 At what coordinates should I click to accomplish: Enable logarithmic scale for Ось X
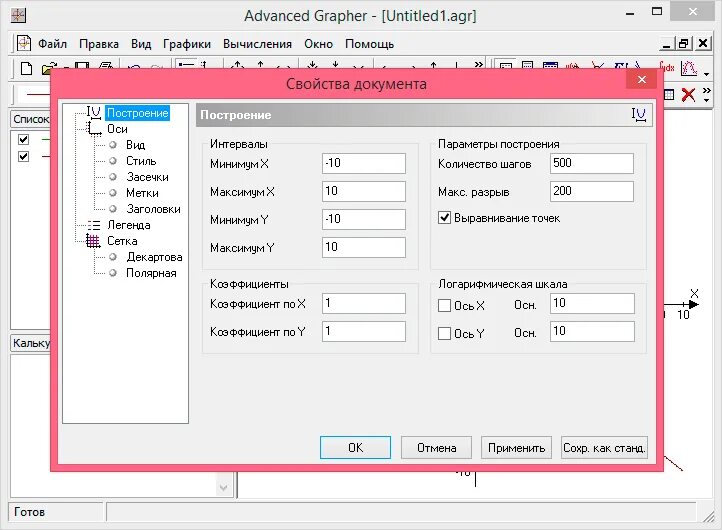pos(444,305)
